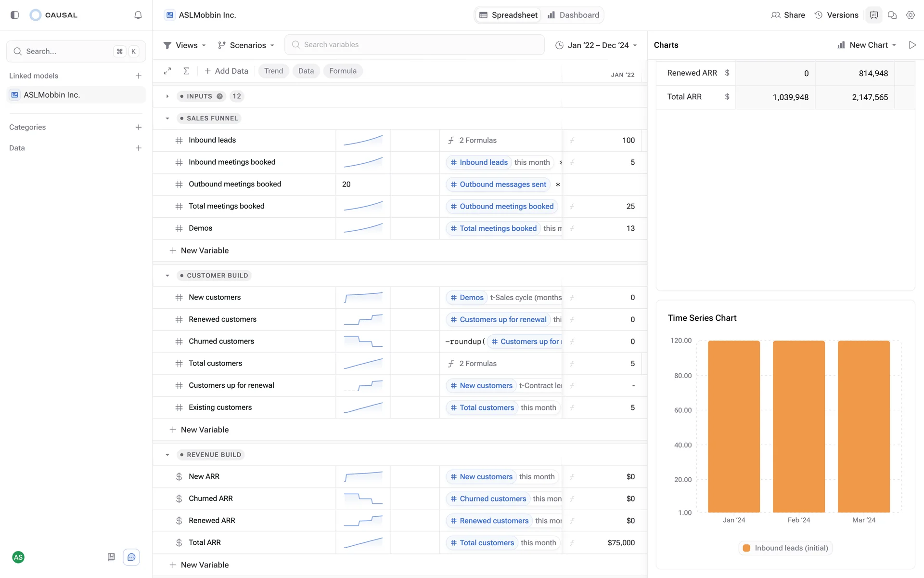Viewport: 924px width, 578px height.
Task: Open the comments chat icon
Action: [x=892, y=15]
